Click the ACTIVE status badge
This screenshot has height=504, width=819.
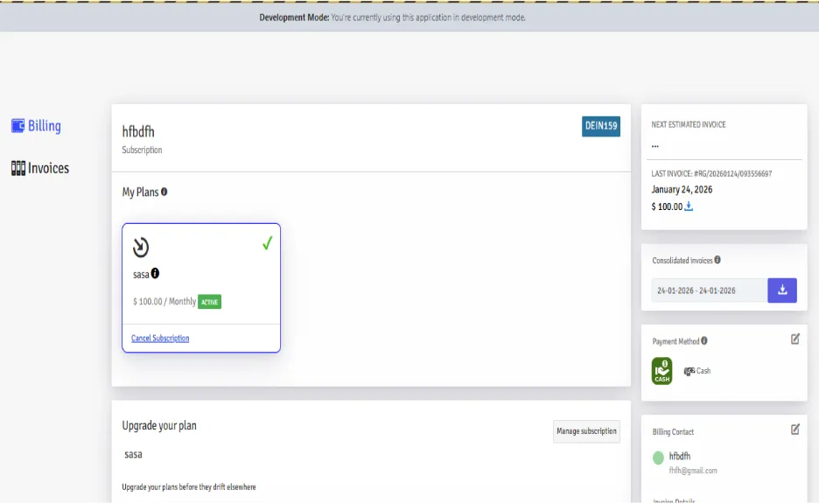[209, 302]
